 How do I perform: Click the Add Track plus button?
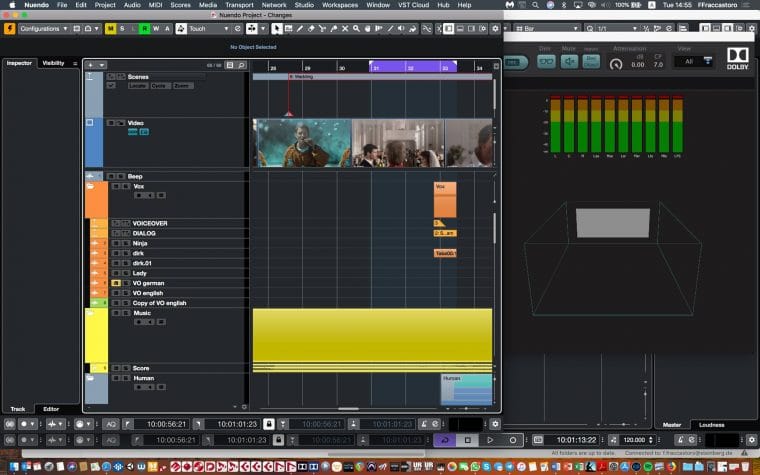tap(89, 65)
